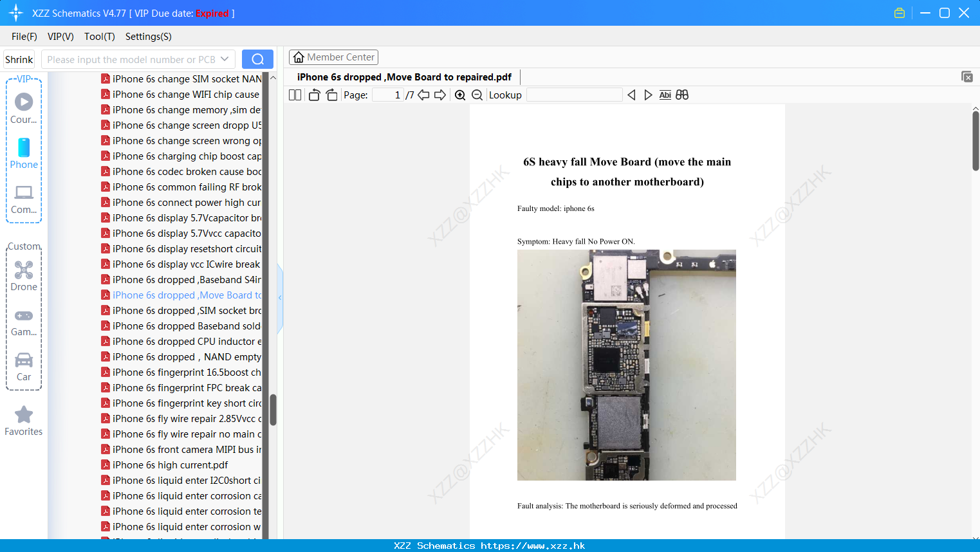Open iPhone 6s display vcc ICwire break file
The width and height of the screenshot is (980, 552).
181,264
